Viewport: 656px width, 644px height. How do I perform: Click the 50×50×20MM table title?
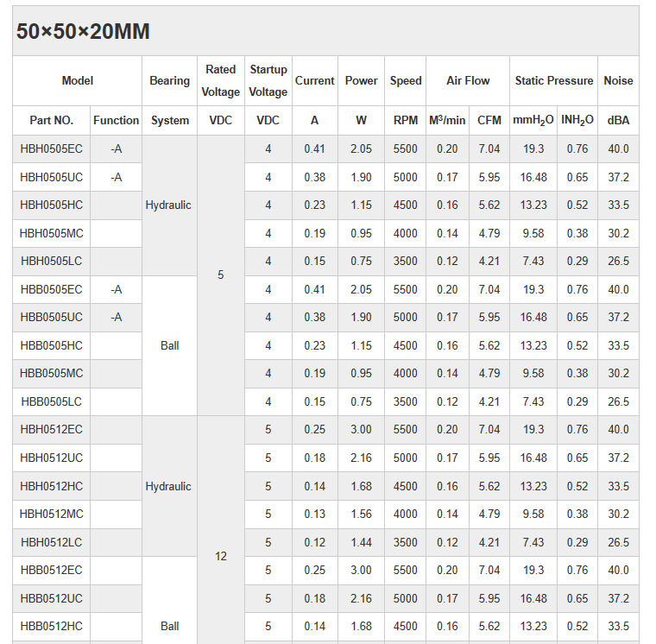tap(83, 32)
